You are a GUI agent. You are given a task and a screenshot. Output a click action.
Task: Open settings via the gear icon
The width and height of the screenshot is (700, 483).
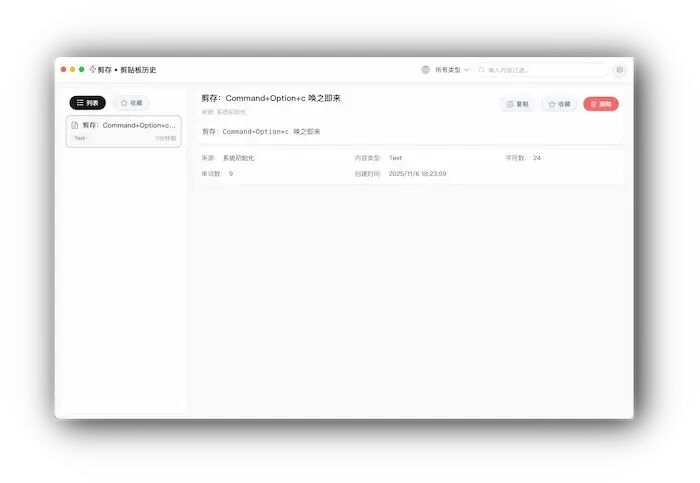tap(620, 70)
